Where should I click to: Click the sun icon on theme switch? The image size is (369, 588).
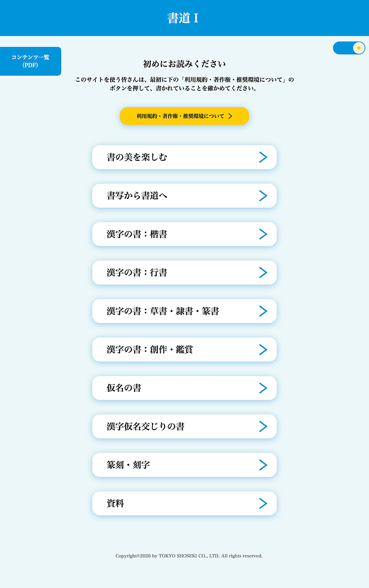tap(358, 48)
